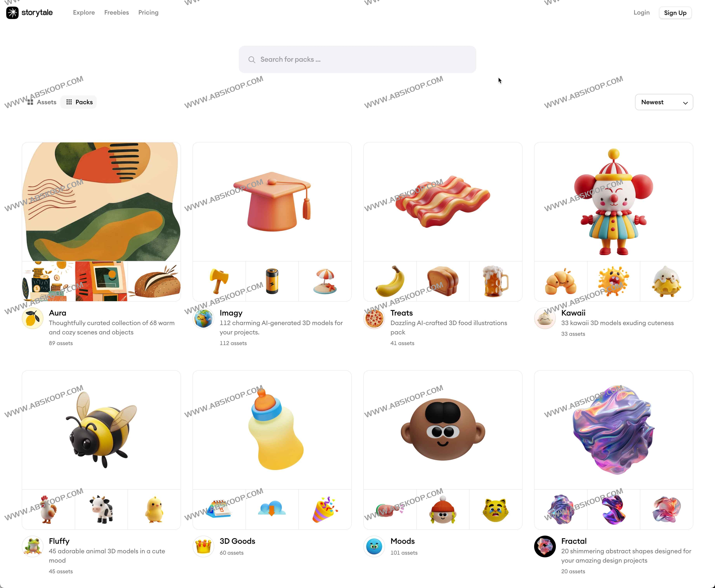Screen dimensions: 715x588
Task: Go to the Pricing page
Action: click(148, 13)
